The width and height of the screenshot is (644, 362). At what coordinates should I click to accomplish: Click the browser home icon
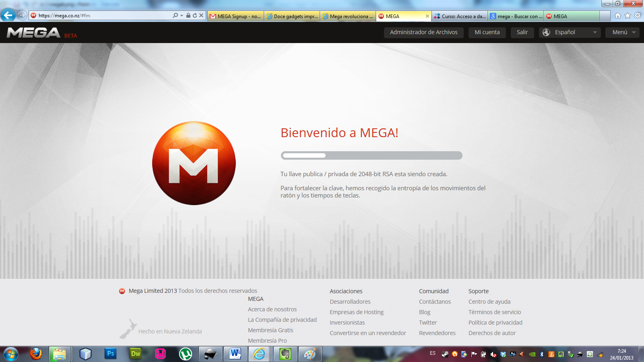click(x=619, y=14)
